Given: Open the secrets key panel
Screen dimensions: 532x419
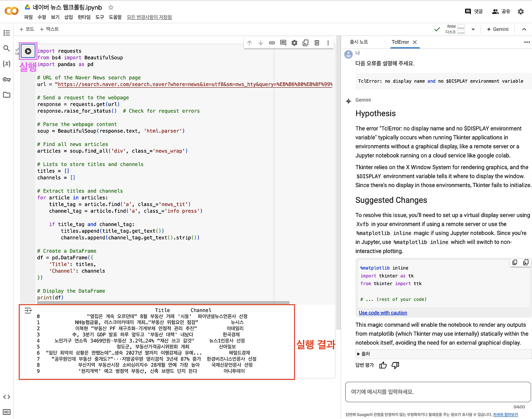Looking at the screenshot, I should (x=7, y=79).
